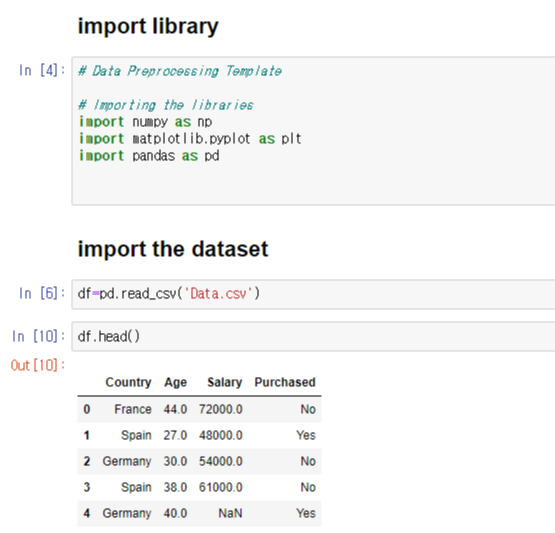Click the In [10] input prompt
Viewport: 555px width, 533px height.
39,336
